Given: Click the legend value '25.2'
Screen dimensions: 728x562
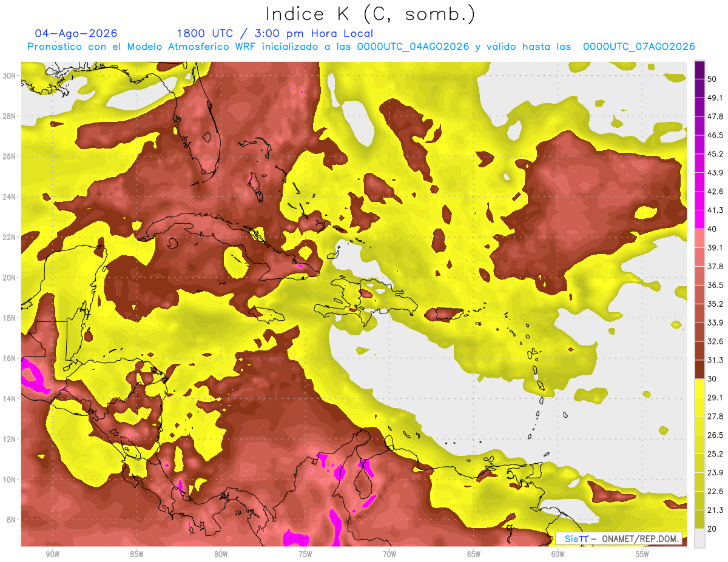Looking at the screenshot, I should (x=716, y=454).
